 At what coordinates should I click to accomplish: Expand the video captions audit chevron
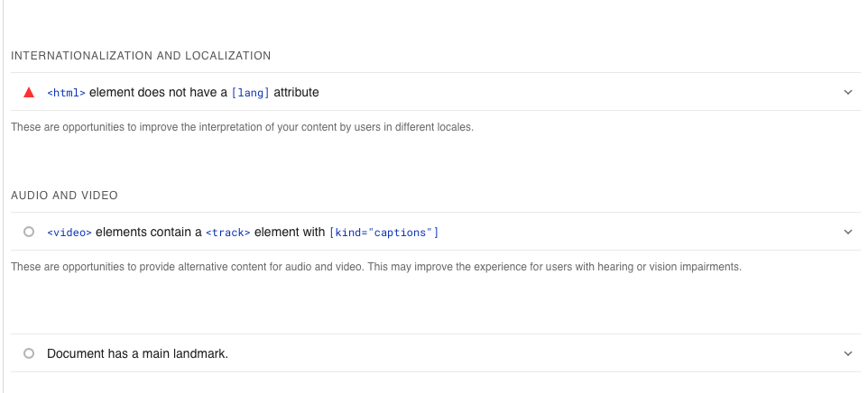(847, 232)
